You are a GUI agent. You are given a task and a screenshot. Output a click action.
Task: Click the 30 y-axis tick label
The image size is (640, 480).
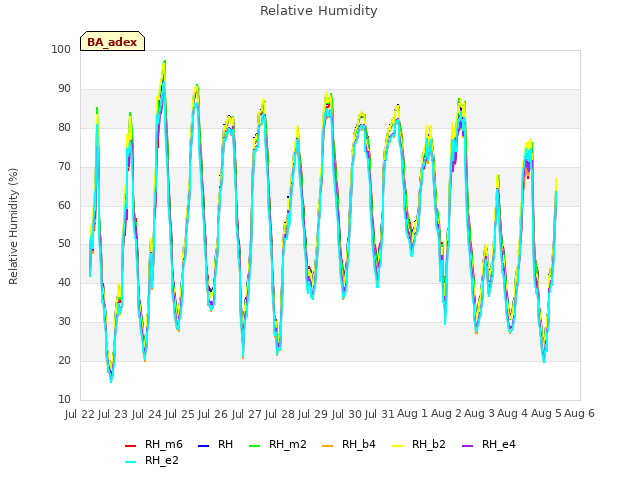(x=64, y=322)
